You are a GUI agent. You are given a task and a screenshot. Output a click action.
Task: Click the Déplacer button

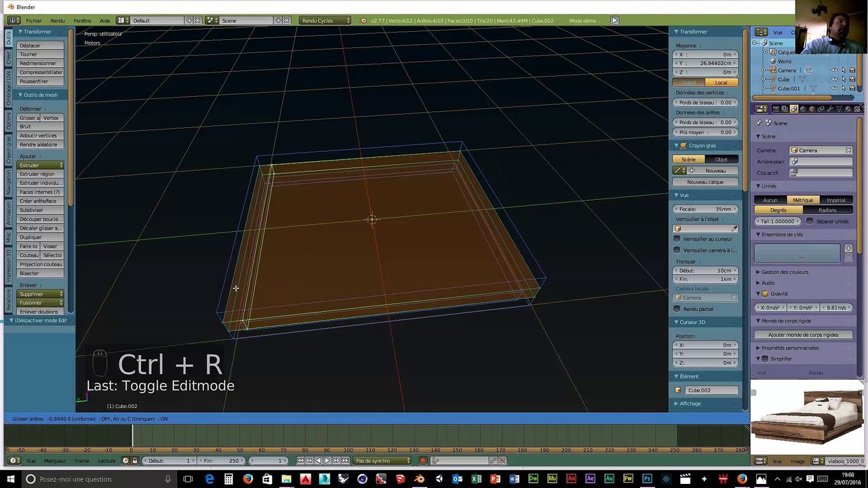(41, 45)
